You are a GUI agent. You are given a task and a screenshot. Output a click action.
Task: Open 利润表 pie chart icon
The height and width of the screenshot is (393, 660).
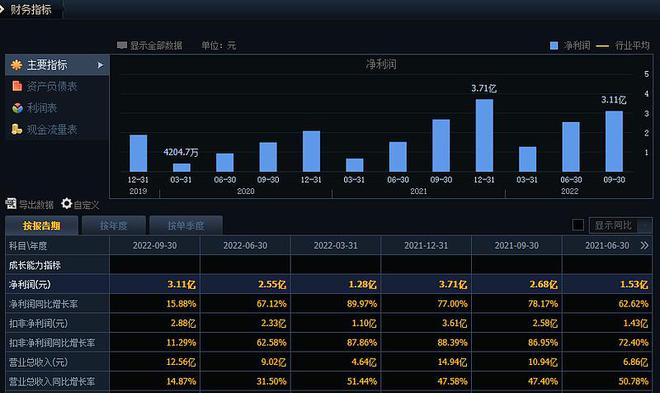point(17,108)
